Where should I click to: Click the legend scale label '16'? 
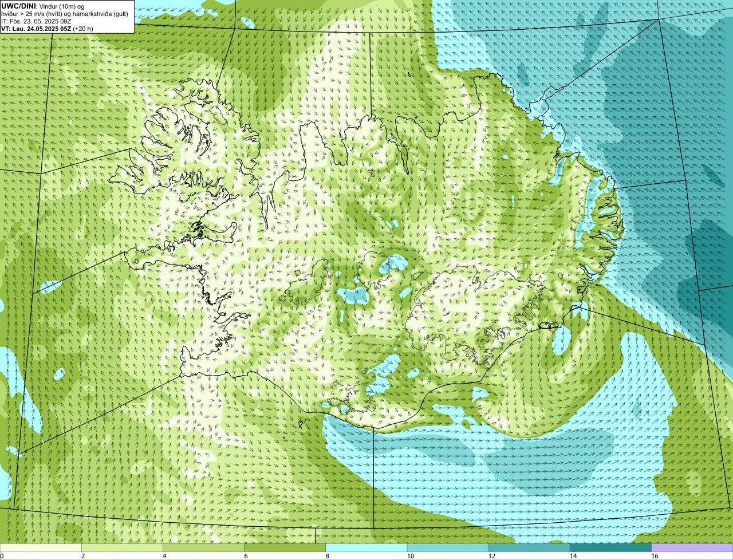coord(655,556)
